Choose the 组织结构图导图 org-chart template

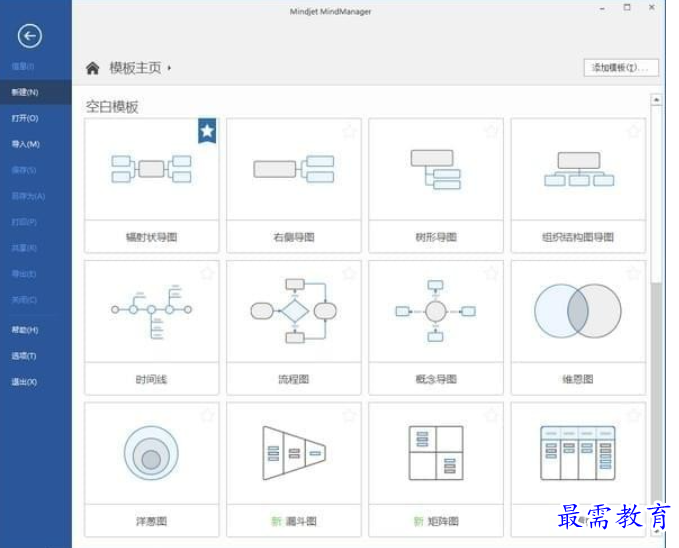tap(578, 185)
